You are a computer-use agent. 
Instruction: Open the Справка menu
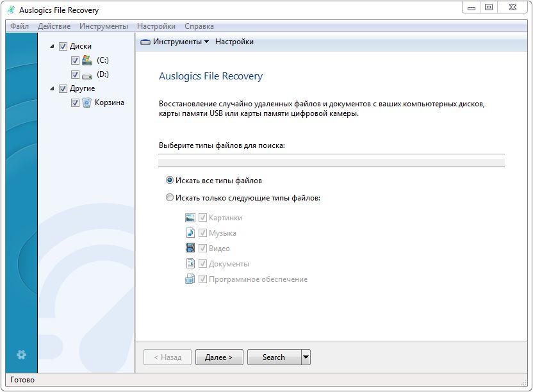coord(199,26)
